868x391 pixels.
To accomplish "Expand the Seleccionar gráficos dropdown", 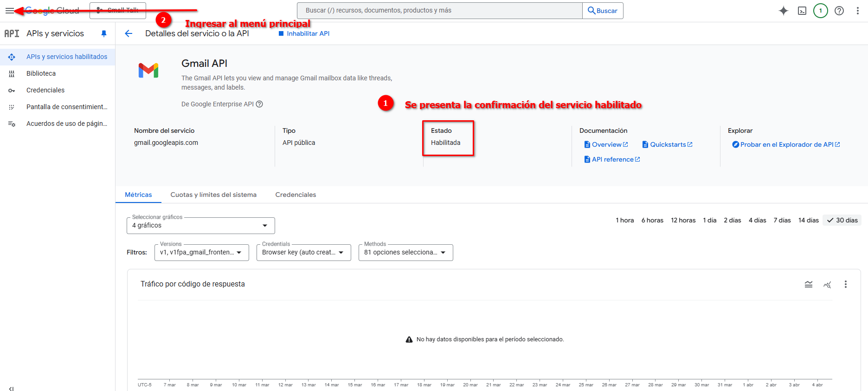I will [x=200, y=226].
